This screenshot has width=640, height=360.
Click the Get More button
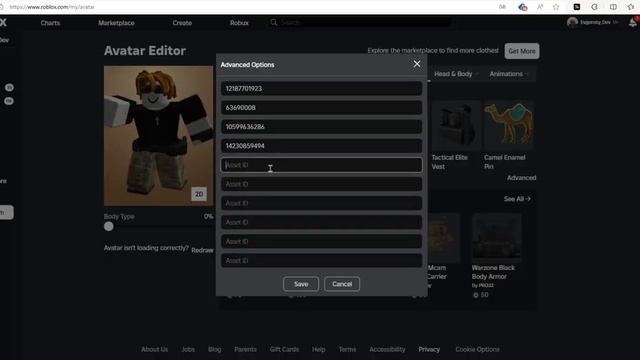click(522, 51)
